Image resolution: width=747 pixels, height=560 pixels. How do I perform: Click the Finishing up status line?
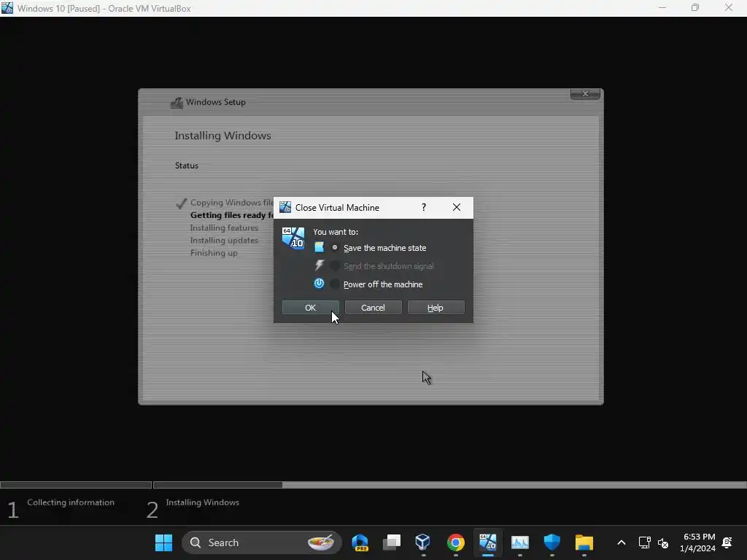214,253
